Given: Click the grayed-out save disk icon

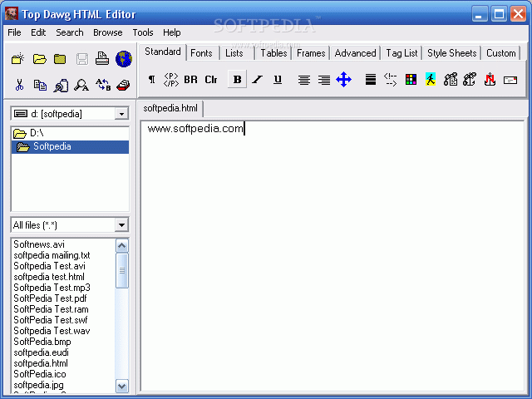Looking at the screenshot, I should click(81, 59).
